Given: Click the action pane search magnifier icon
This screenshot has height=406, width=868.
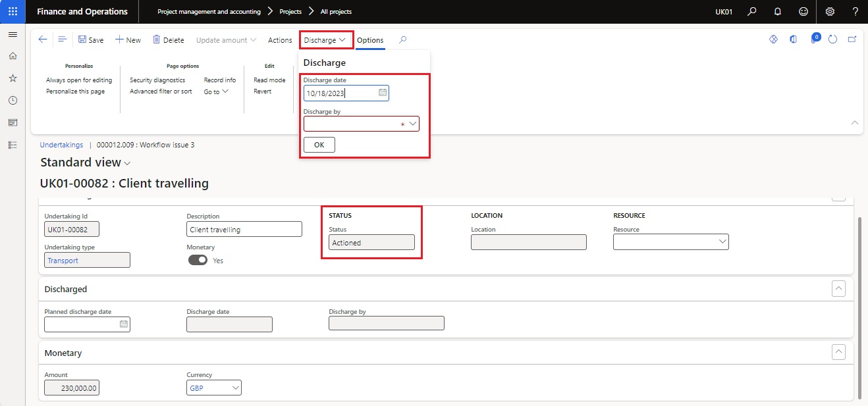Looking at the screenshot, I should coord(402,39).
